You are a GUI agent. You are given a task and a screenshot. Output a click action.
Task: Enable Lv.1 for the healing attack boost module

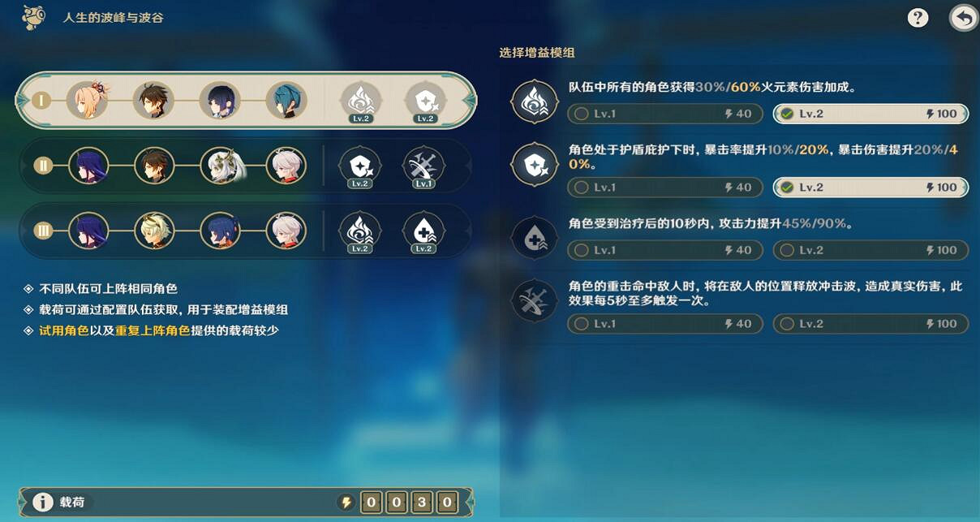pyautogui.click(x=665, y=250)
